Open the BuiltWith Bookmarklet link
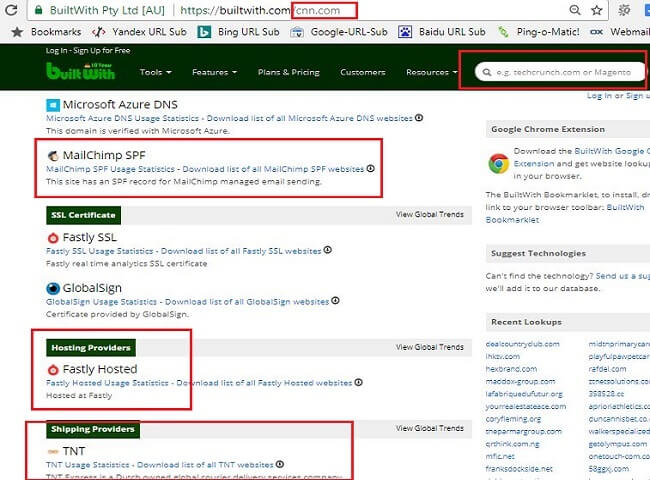 click(x=565, y=213)
